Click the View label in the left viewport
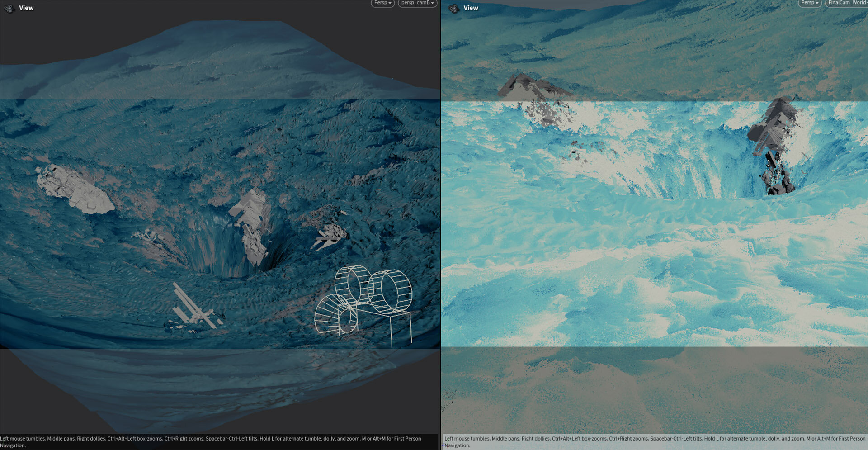Screen dimensions: 868x450 click(26, 8)
